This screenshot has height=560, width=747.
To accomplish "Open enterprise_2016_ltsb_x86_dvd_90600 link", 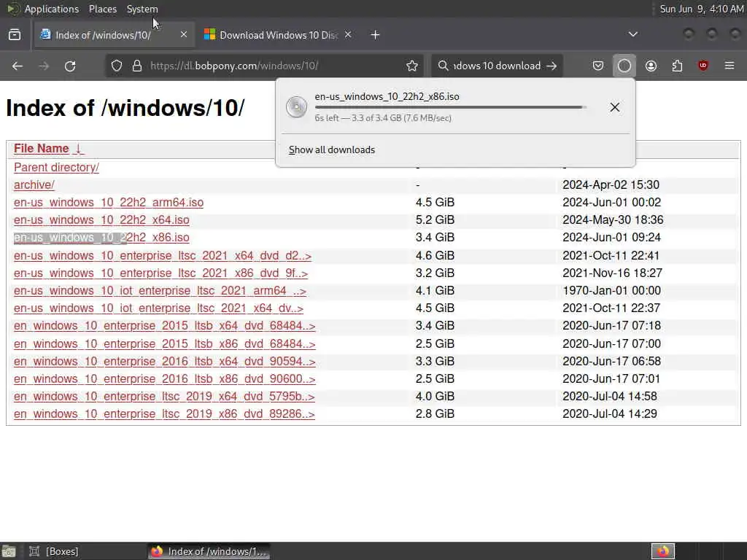I will pos(164,379).
